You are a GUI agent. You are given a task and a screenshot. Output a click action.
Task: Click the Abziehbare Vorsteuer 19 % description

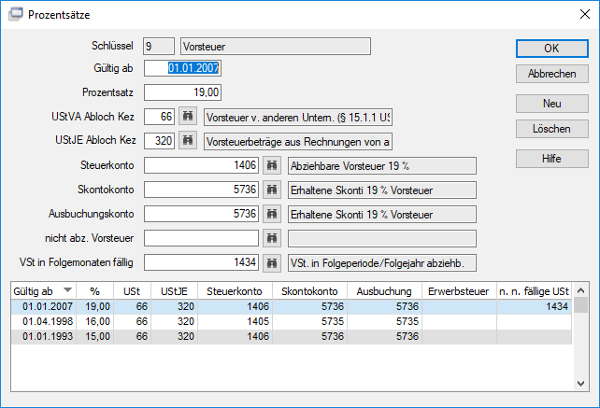click(x=382, y=166)
